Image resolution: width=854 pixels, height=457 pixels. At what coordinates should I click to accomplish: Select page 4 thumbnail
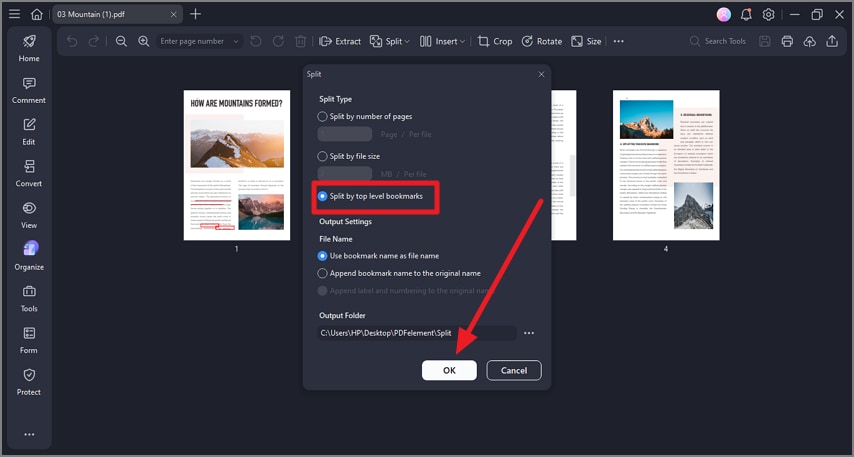[x=666, y=165]
